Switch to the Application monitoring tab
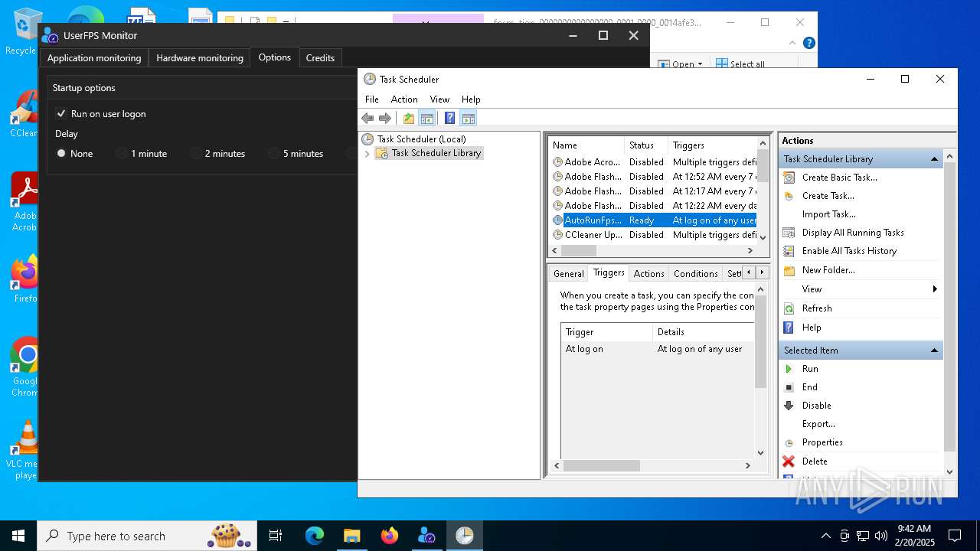The image size is (980, 551). click(x=94, y=58)
